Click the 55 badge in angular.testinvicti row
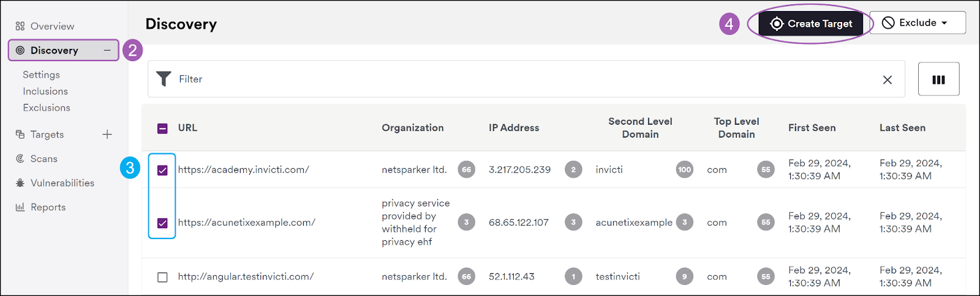The width and height of the screenshot is (980, 296). [766, 276]
